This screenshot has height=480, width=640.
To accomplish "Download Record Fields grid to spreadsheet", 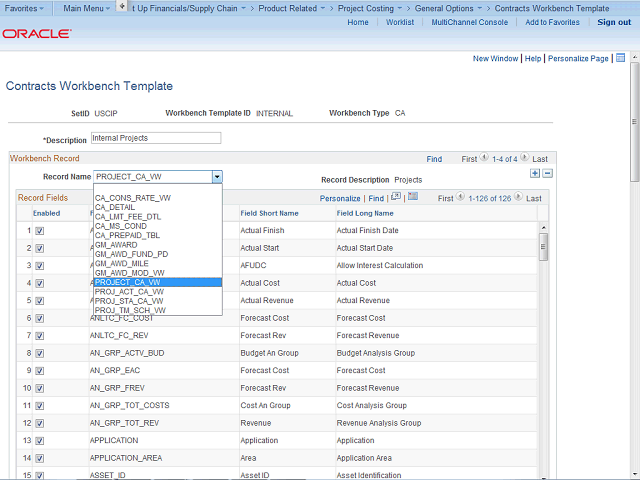I will pos(413,198).
